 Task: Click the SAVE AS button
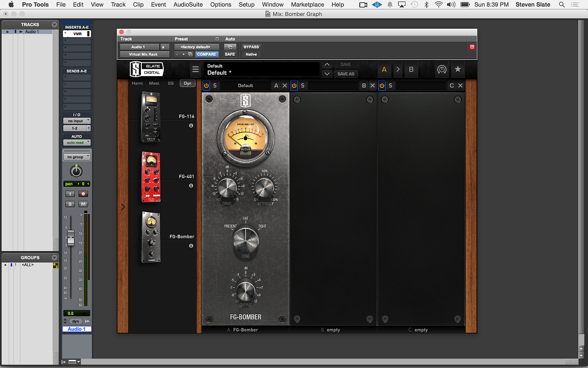(x=346, y=74)
